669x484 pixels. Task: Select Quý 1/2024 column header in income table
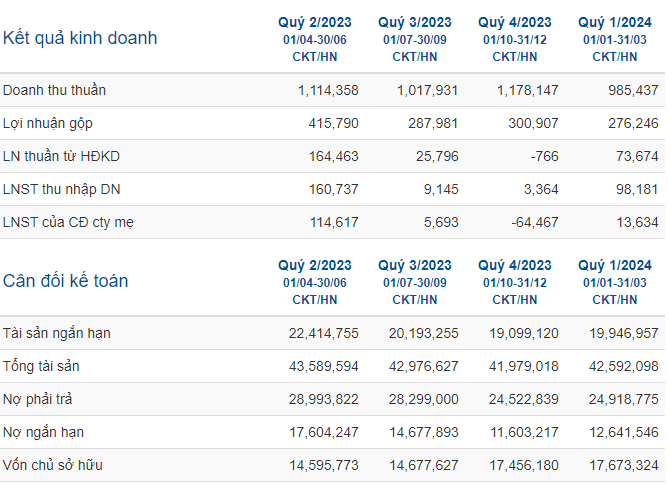(x=615, y=22)
